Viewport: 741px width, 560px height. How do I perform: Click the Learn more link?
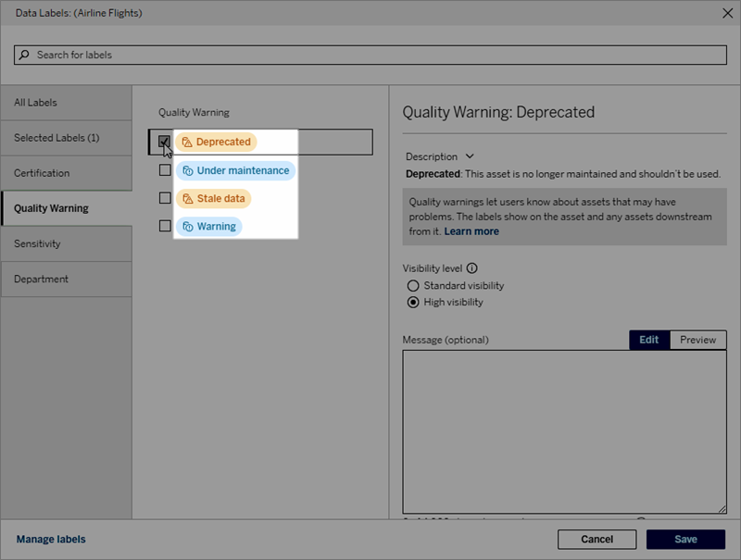(471, 230)
